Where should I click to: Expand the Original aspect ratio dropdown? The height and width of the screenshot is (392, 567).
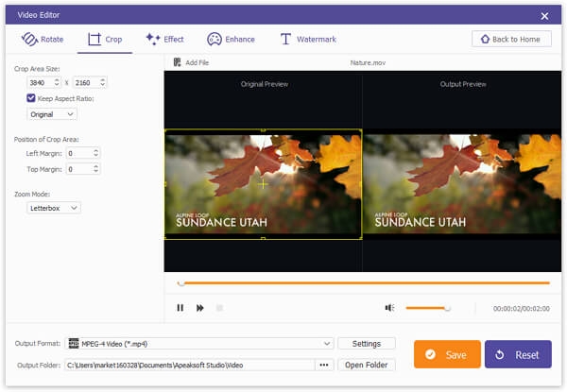[x=52, y=114]
